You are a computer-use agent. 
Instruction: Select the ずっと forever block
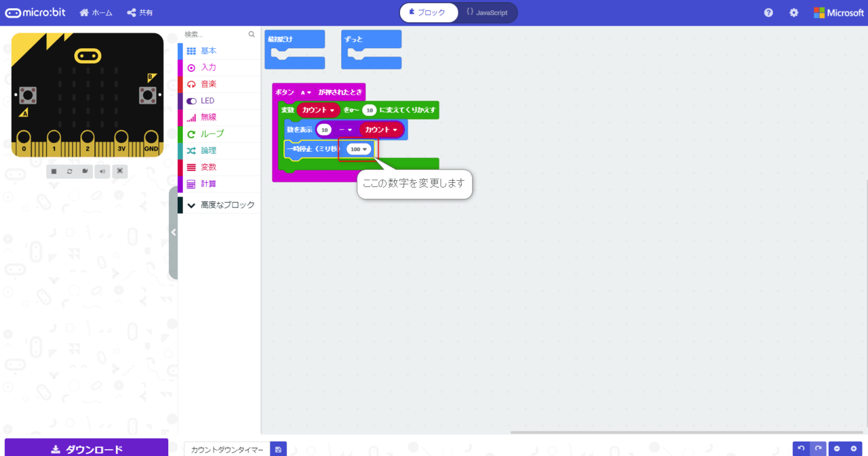pyautogui.click(x=371, y=49)
